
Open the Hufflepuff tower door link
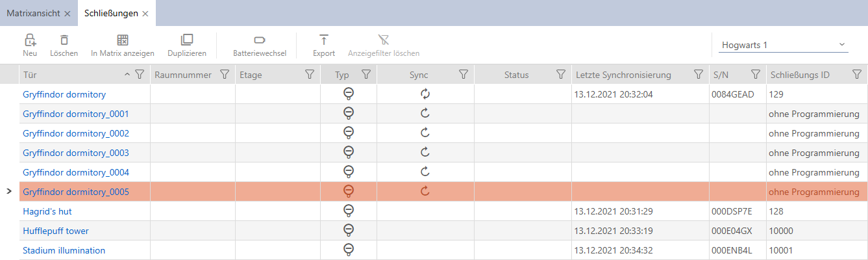point(56,231)
